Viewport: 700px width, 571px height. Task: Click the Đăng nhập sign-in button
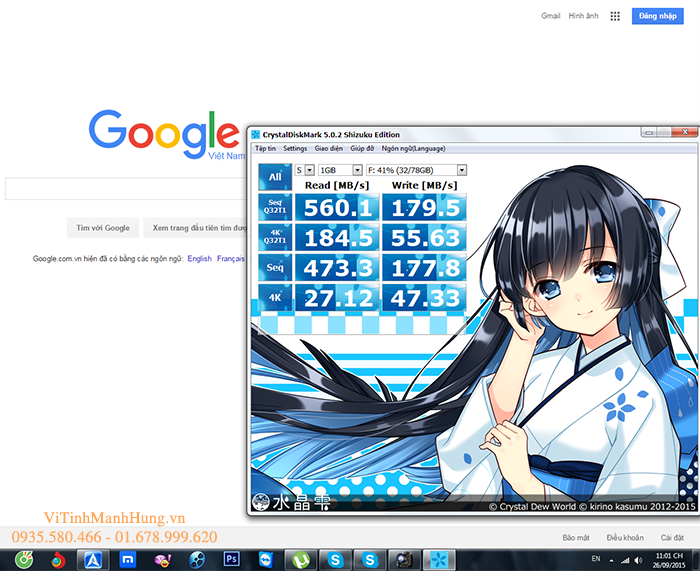click(x=658, y=16)
